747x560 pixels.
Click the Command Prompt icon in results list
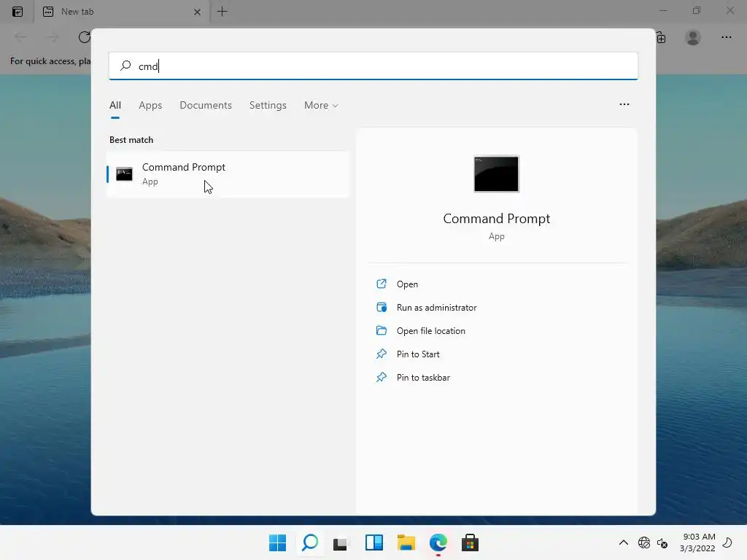[124, 174]
